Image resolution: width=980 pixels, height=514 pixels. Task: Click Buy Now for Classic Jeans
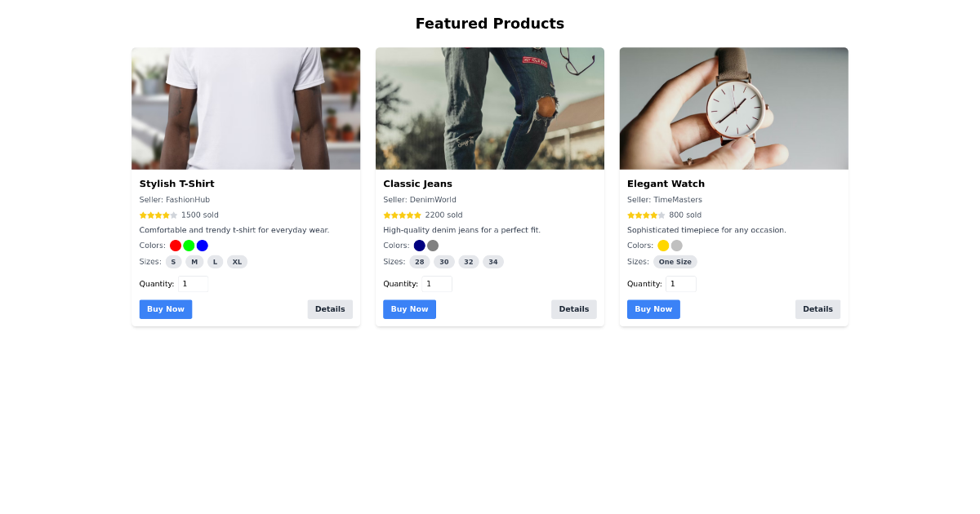[409, 308]
